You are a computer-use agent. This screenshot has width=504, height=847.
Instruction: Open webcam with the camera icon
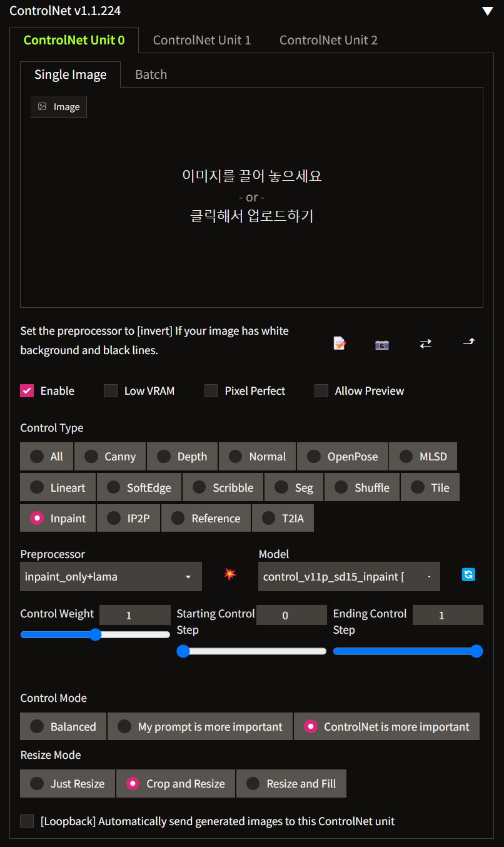click(x=382, y=344)
